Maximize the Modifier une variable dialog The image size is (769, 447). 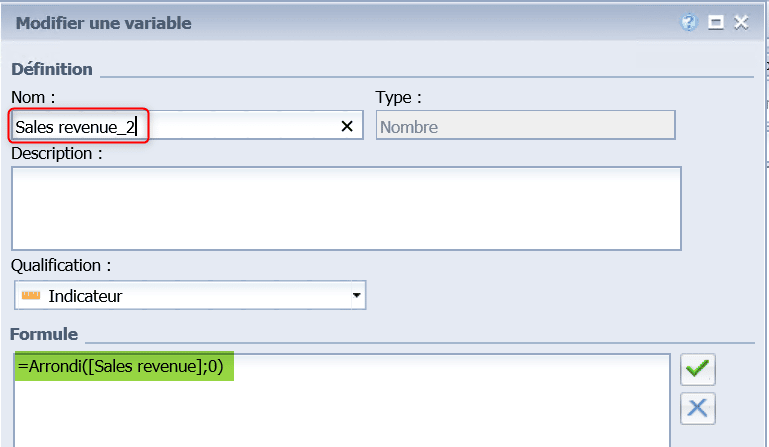tap(716, 22)
